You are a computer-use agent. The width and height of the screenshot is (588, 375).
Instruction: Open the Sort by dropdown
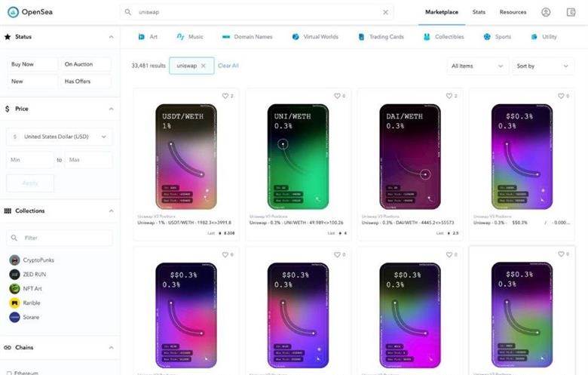point(543,66)
